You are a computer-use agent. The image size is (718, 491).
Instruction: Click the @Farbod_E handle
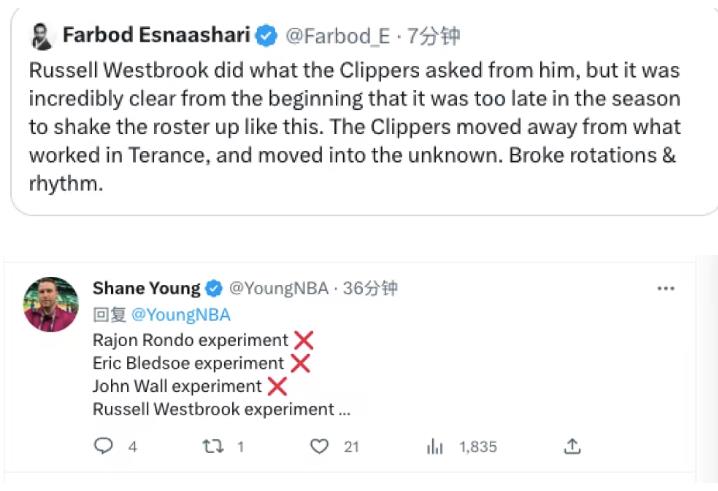pos(338,37)
